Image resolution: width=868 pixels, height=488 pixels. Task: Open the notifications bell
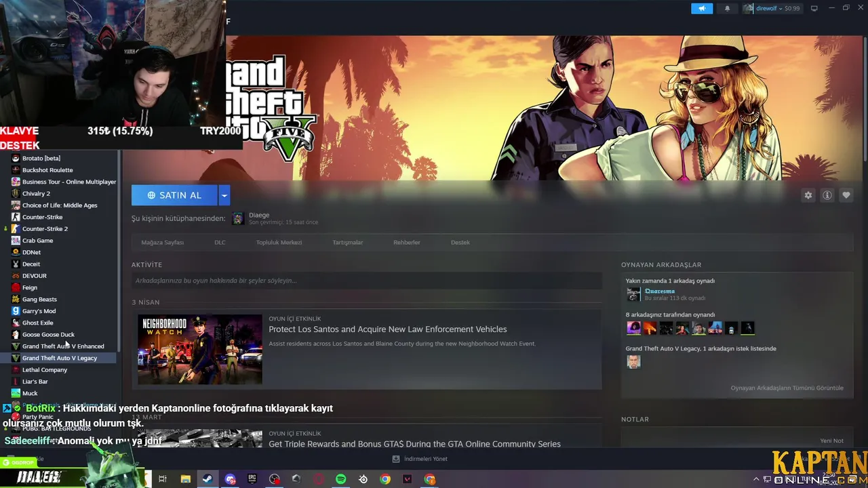(728, 8)
